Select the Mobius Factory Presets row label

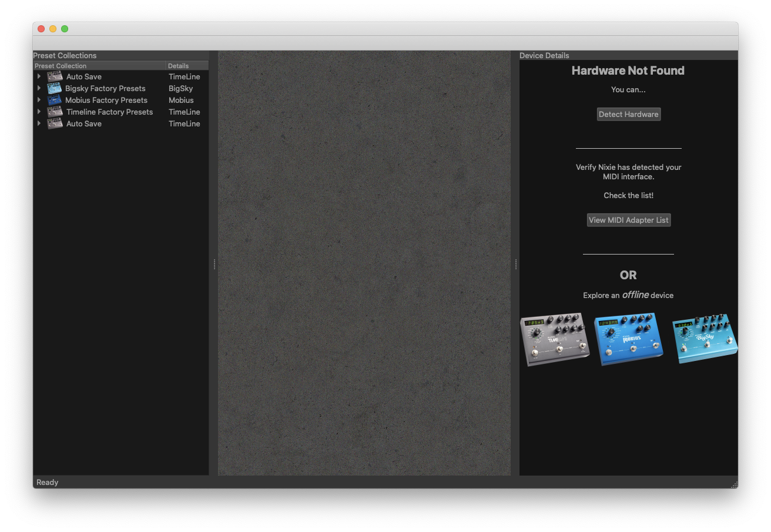tap(106, 100)
